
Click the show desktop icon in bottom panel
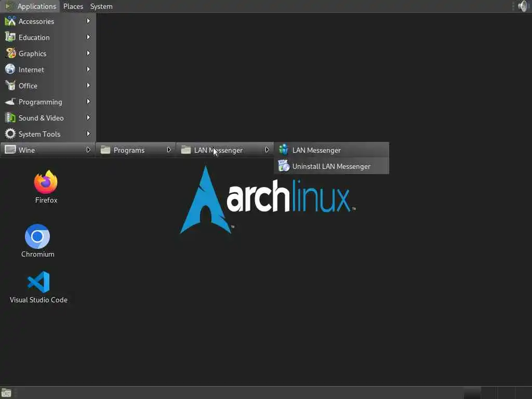(x=6, y=393)
